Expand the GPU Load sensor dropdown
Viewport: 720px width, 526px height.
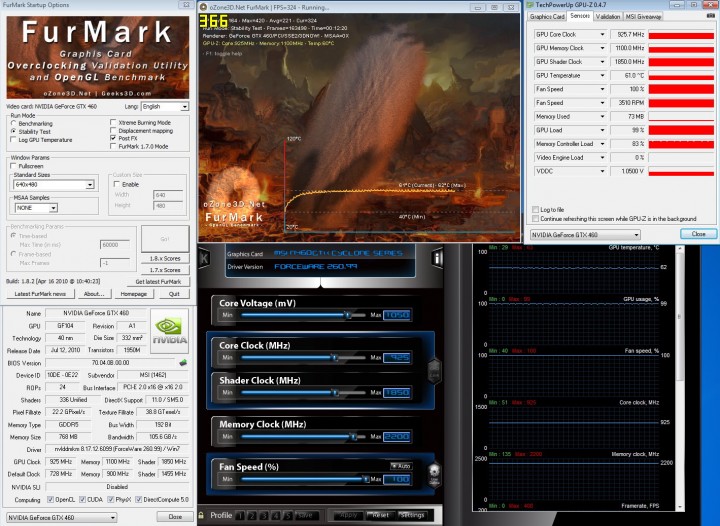coord(602,130)
